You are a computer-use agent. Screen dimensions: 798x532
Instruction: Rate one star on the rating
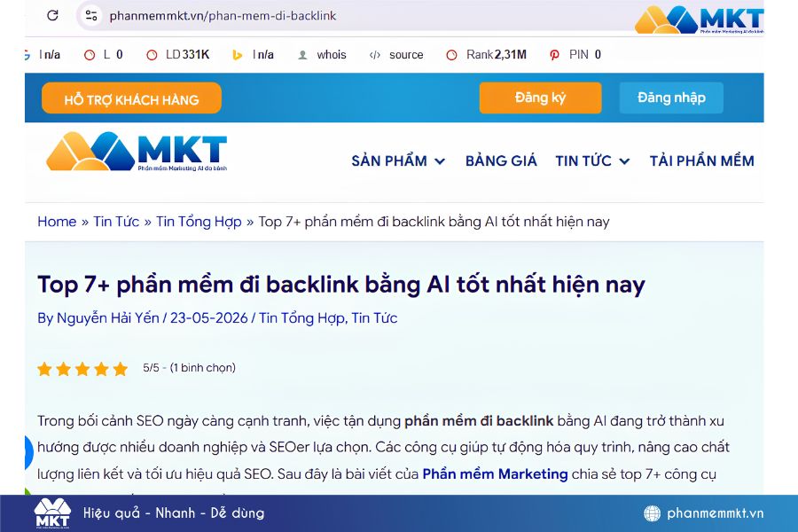tap(45, 369)
